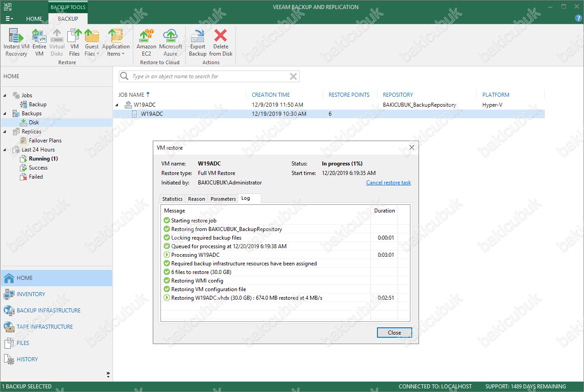This screenshot has width=584, height=392.
Task: Collapse the W19ADC job row
Action: tap(118, 105)
